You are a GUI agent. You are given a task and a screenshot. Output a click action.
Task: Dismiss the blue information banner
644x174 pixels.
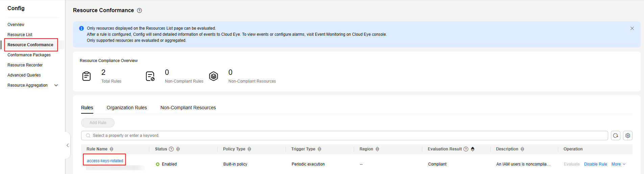(632, 28)
